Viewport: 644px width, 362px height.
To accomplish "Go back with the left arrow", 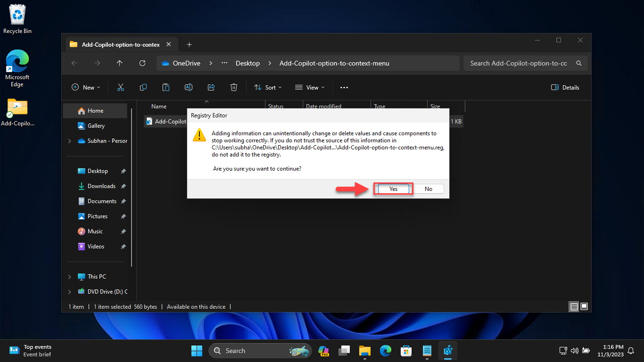I will (x=74, y=63).
